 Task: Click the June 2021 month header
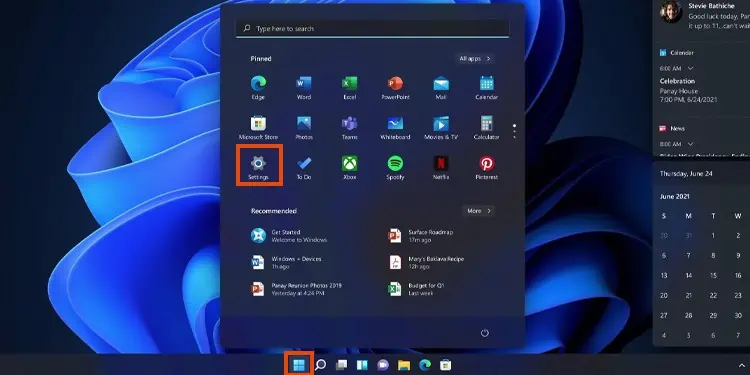pyautogui.click(x=674, y=197)
